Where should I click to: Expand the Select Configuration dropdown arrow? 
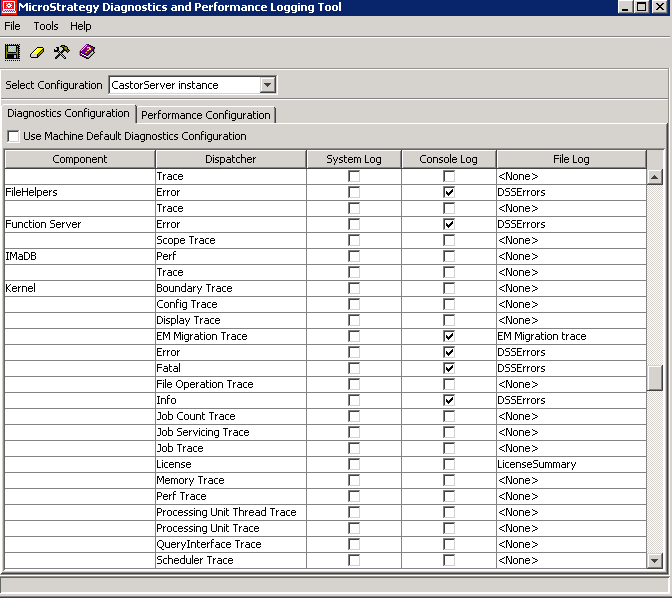pos(267,85)
